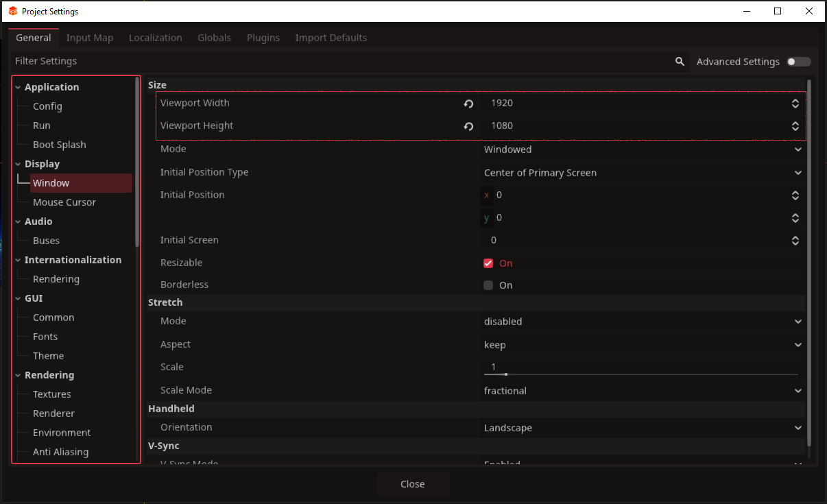This screenshot has height=504, width=827.
Task: Select Common under GUI
Action: click(53, 317)
